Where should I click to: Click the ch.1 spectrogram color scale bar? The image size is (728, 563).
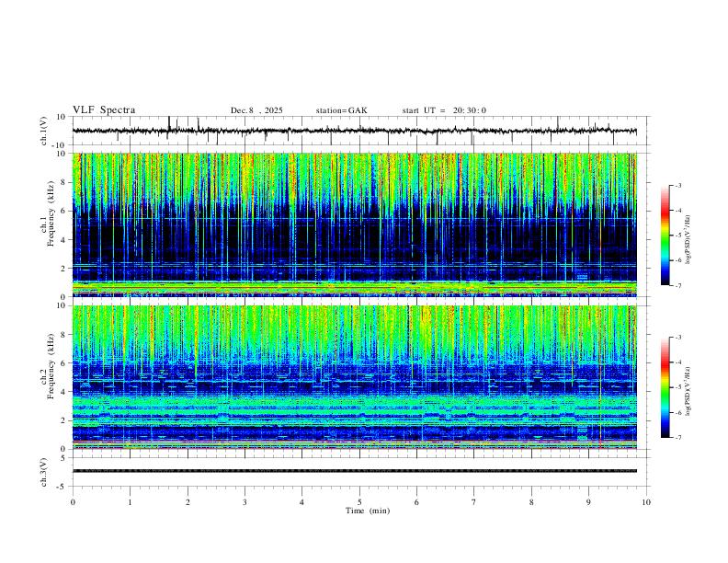click(665, 236)
